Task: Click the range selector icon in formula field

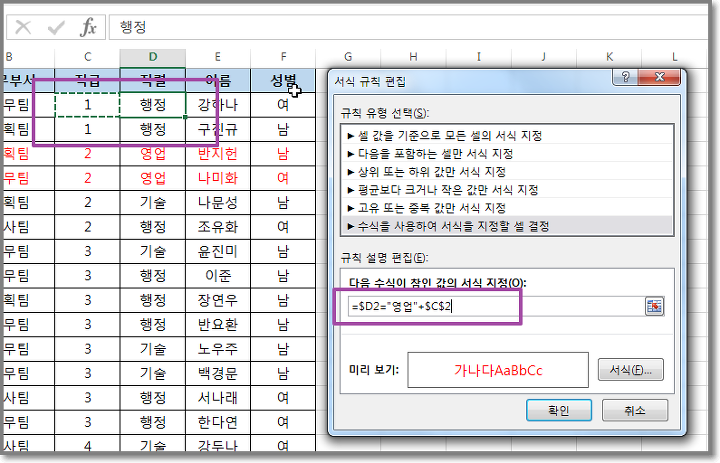Action: [x=654, y=306]
